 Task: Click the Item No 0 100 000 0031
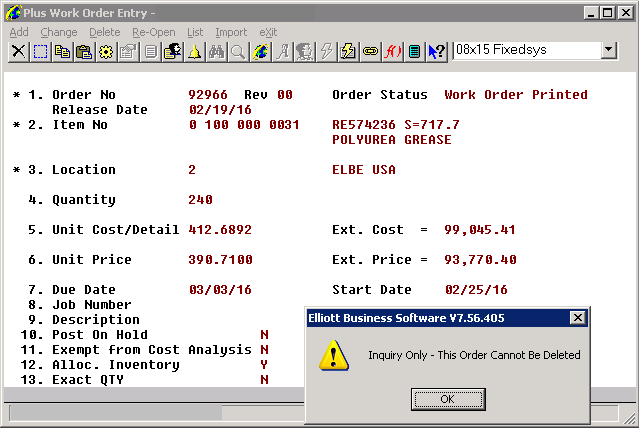click(x=244, y=125)
